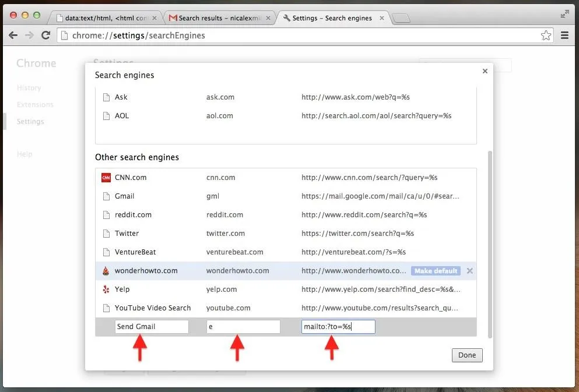Click the ask.com keyword

[220, 97]
